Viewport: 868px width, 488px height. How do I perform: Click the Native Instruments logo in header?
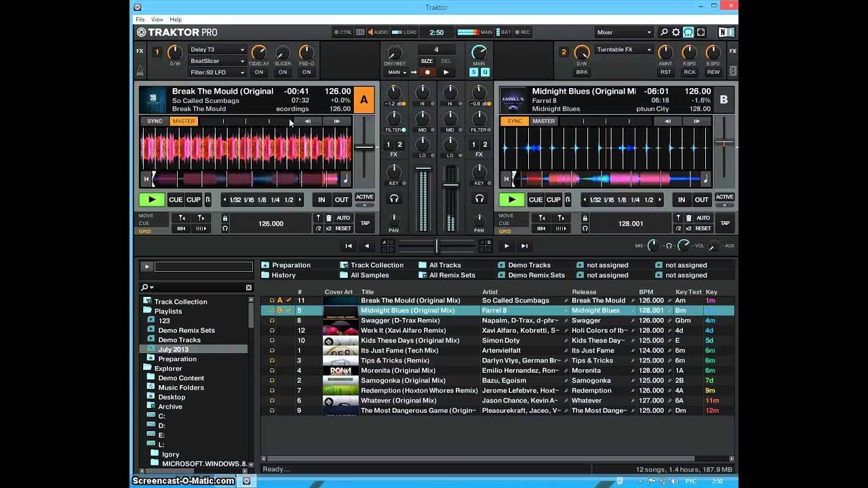coord(726,32)
